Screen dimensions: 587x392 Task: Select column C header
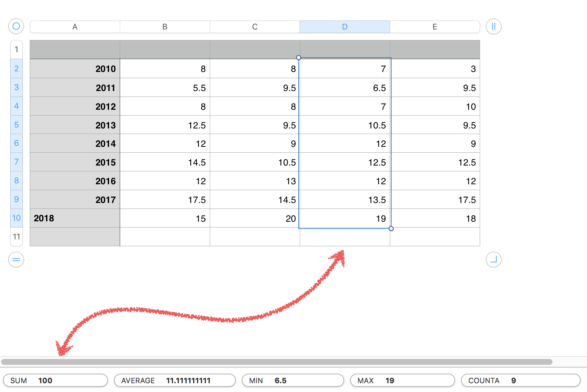pyautogui.click(x=255, y=27)
